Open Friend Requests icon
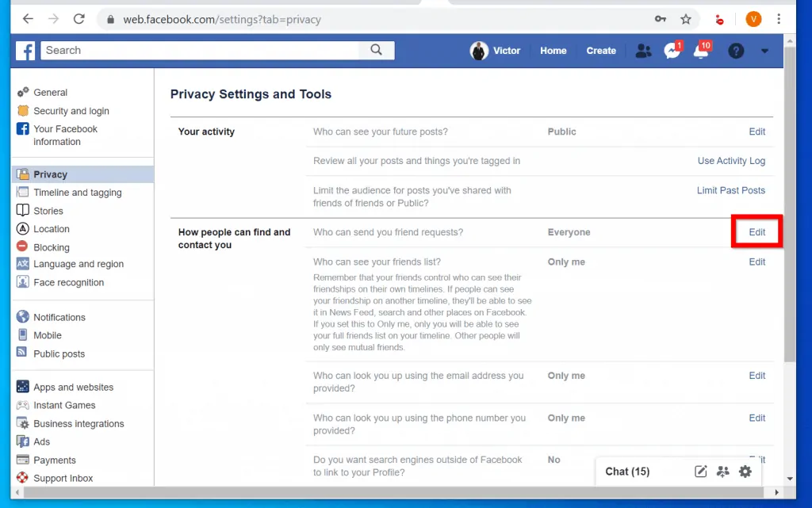This screenshot has height=508, width=812. [x=643, y=51]
